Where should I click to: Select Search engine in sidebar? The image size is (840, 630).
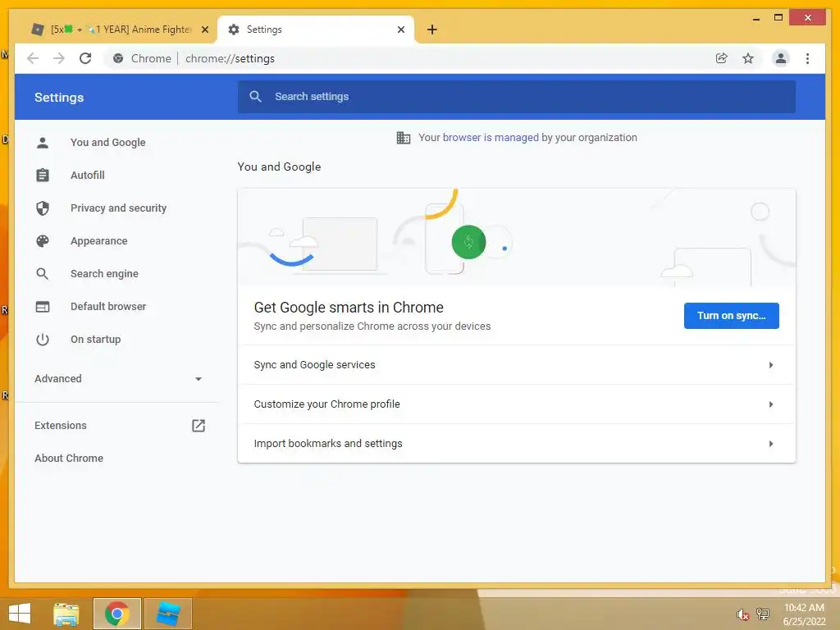(x=104, y=274)
